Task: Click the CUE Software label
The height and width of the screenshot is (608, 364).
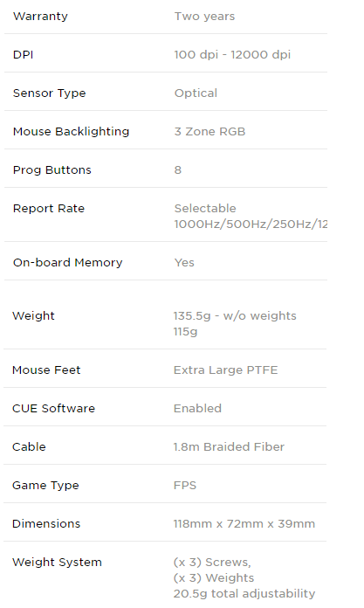Action: [x=53, y=408]
